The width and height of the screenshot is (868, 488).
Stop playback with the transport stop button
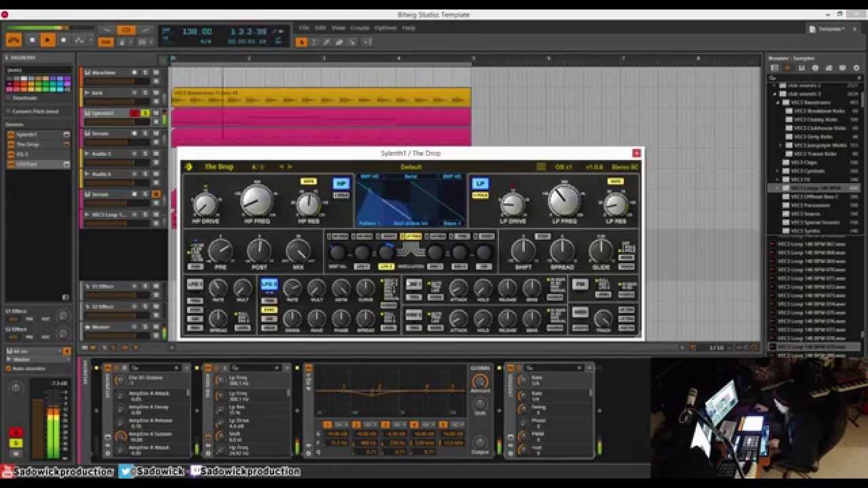click(32, 41)
